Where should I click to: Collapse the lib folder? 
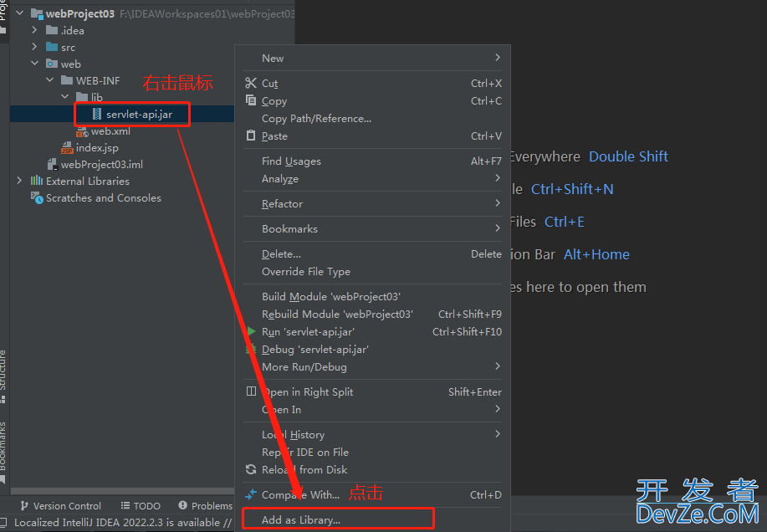(x=64, y=96)
